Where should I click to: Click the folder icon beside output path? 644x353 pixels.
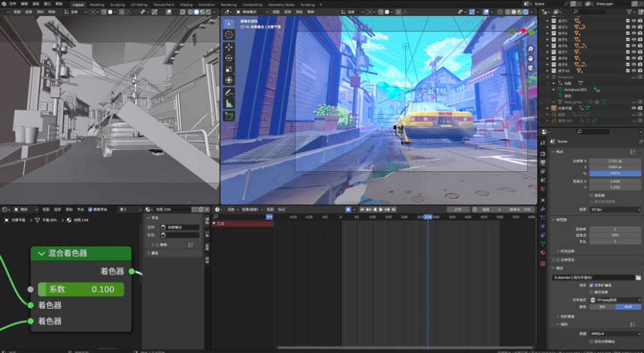point(638,277)
